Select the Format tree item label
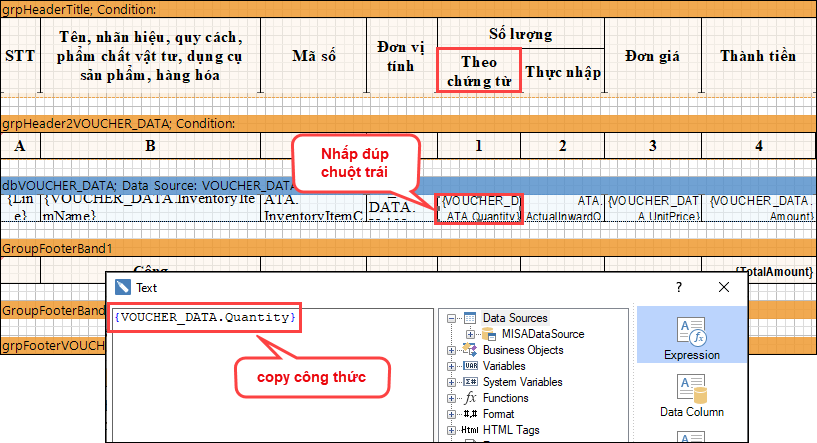This screenshot has height=443, width=817. (498, 414)
